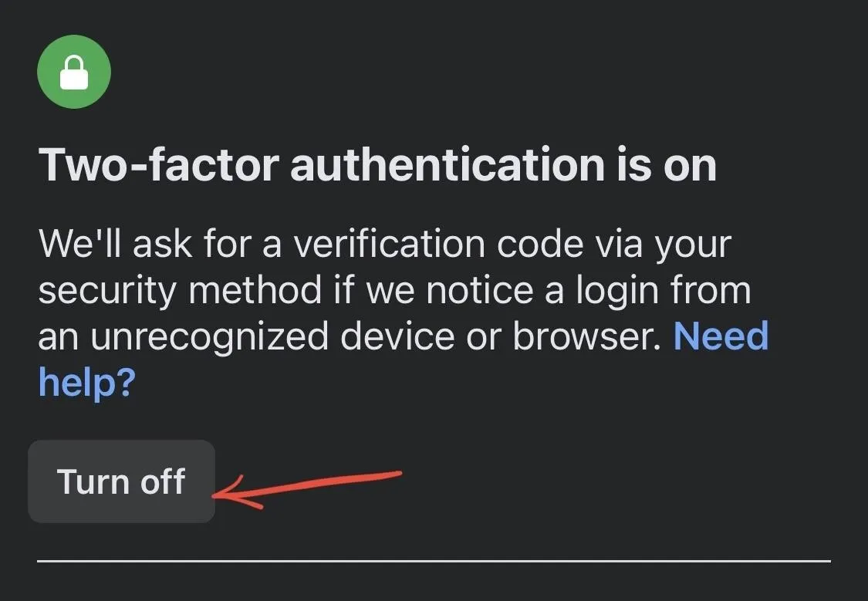
Task: Click the word 'Need' in the blue link
Action: click(721, 336)
